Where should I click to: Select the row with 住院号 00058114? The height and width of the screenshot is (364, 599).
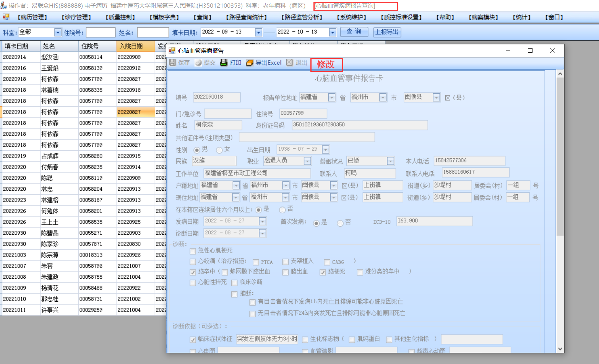tap(83, 57)
